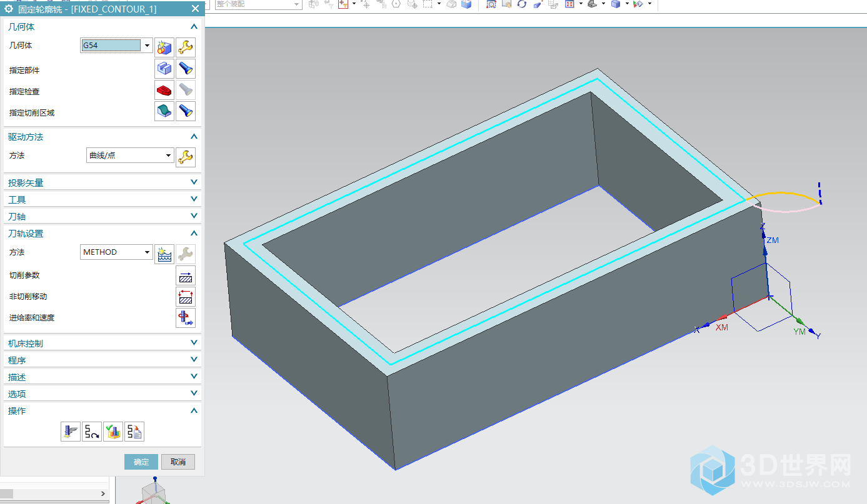Expand the 描述 section
The image size is (867, 504).
194,377
